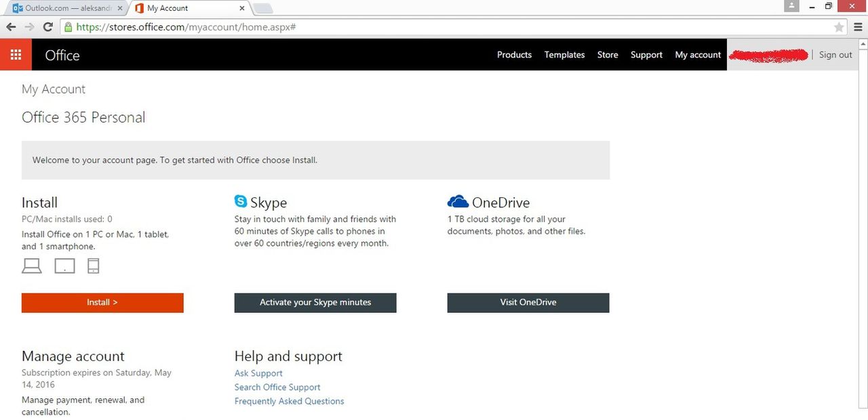Click the Chrome user profile icon
Viewport: 868px width, 420px height.
[791, 6]
